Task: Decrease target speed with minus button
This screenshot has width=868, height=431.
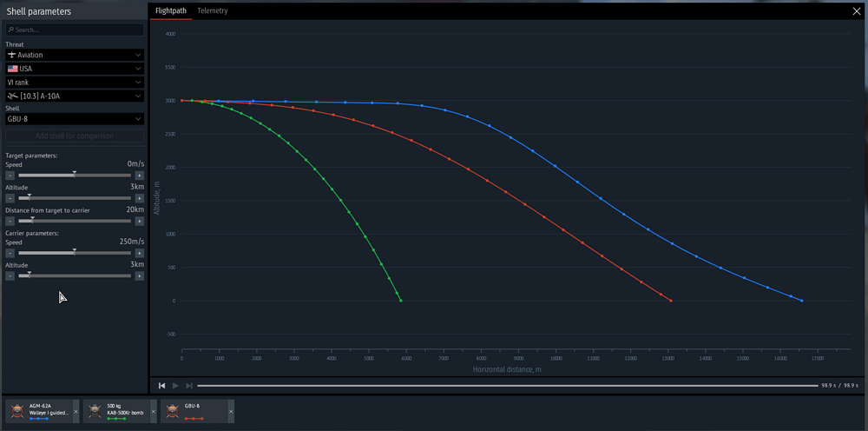Action: (10, 176)
